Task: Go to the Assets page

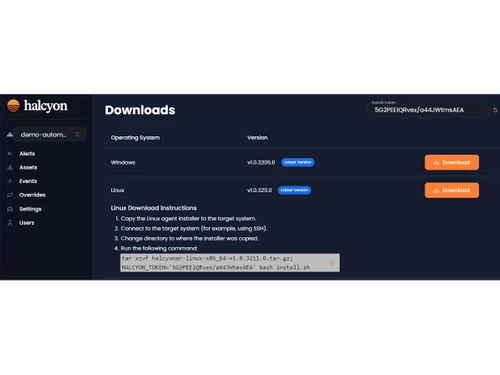Action: (28, 167)
